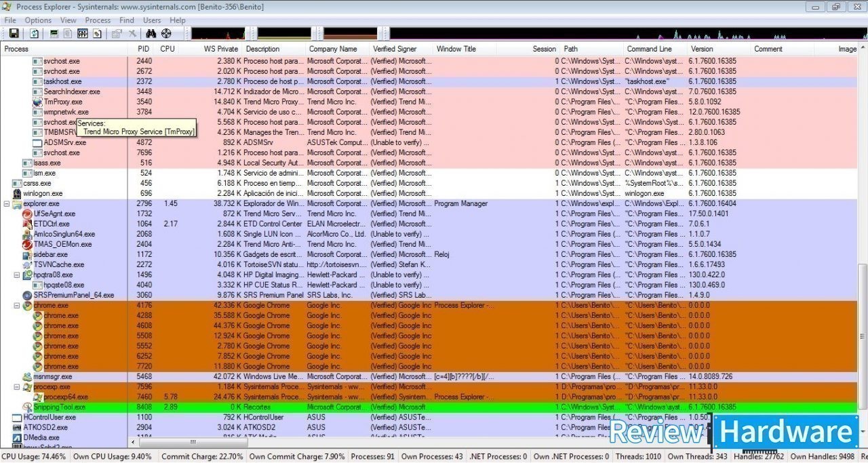Click the TSVNCache.exe process icon
The image size is (868, 463).
[28, 264]
